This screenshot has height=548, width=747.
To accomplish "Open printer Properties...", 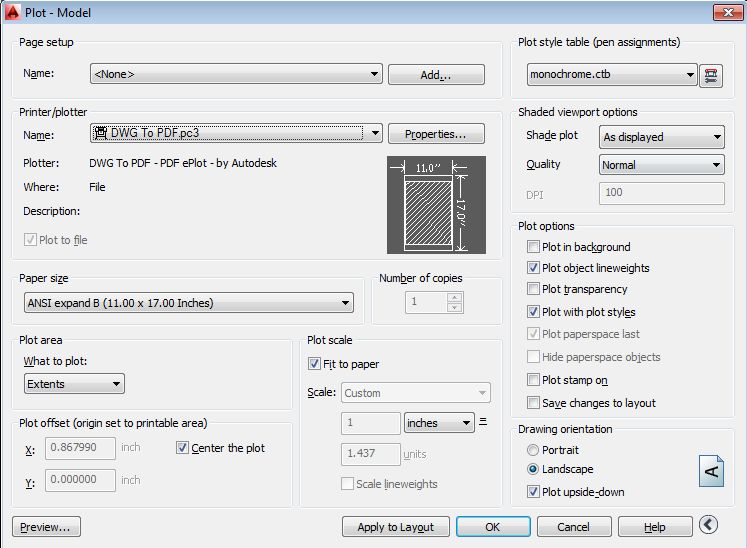I will coord(436,134).
